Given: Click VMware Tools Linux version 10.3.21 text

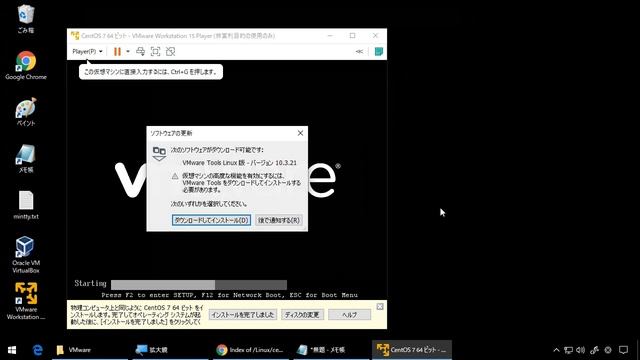Looking at the screenshot, I should coord(240,162).
